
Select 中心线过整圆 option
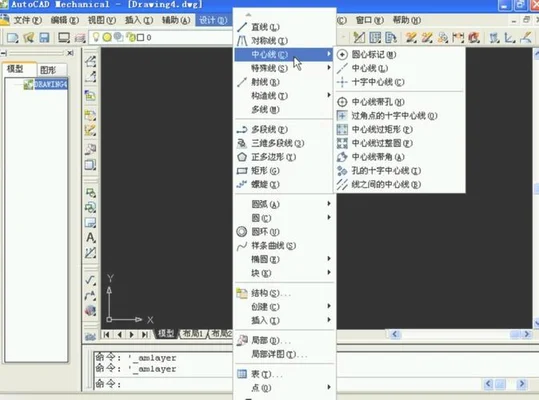399,143
